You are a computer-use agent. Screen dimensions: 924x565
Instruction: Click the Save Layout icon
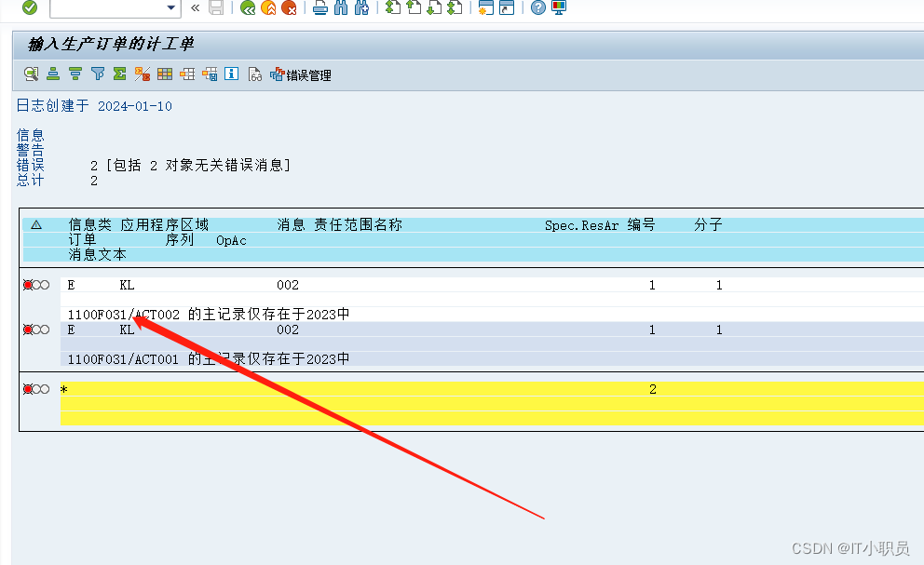point(210,74)
